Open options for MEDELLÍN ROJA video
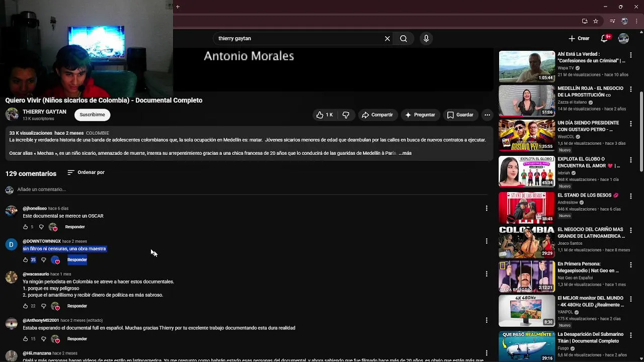Viewport: 644px width, 362px height. pyautogui.click(x=631, y=89)
